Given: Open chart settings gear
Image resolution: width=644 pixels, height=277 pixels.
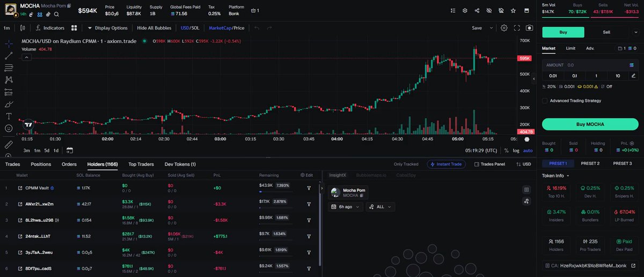Looking at the screenshot, I should (504, 28).
